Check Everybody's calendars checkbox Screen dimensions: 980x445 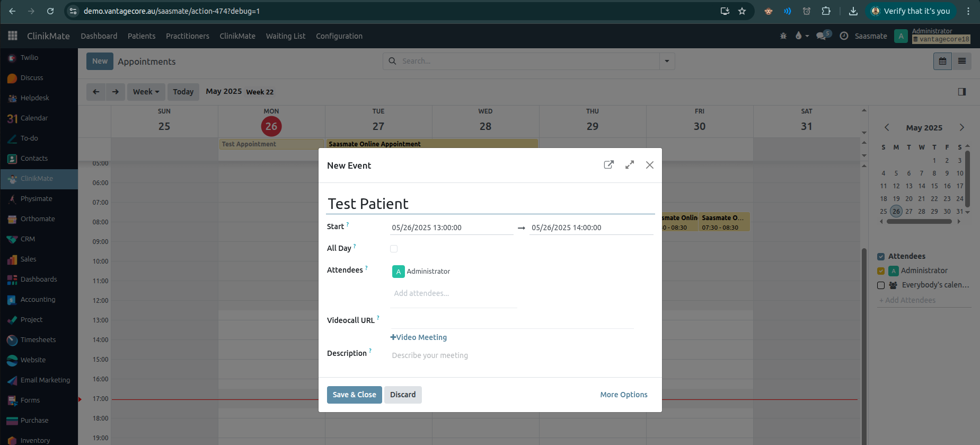coord(881,285)
